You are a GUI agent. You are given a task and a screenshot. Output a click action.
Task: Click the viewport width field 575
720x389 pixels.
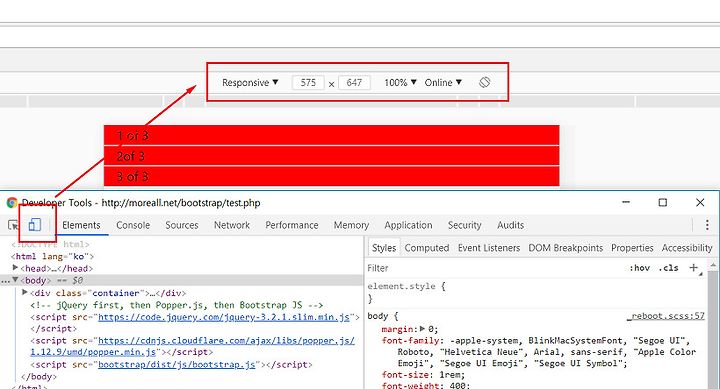(x=308, y=83)
